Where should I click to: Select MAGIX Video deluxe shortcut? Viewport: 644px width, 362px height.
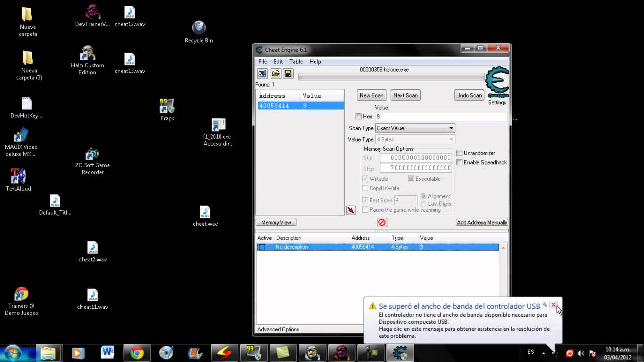click(21, 142)
